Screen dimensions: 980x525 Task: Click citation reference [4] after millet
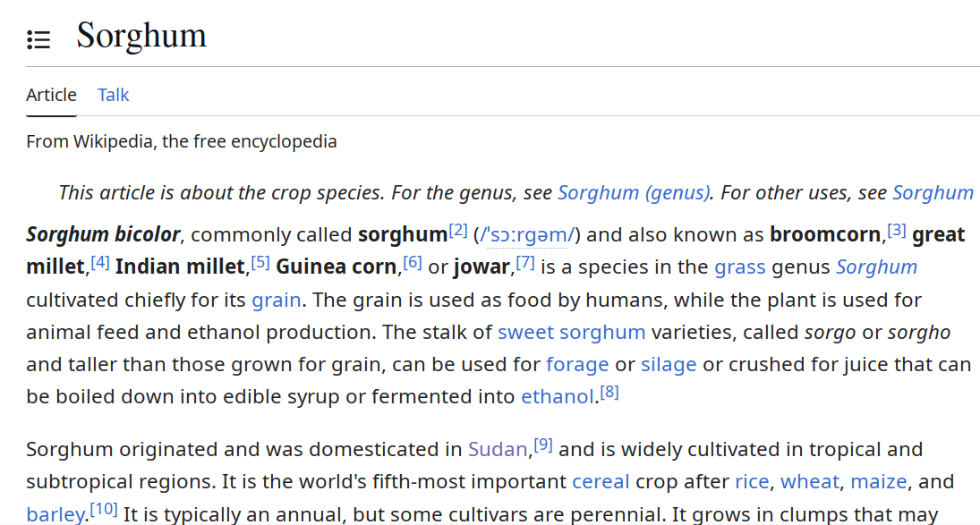click(x=100, y=263)
